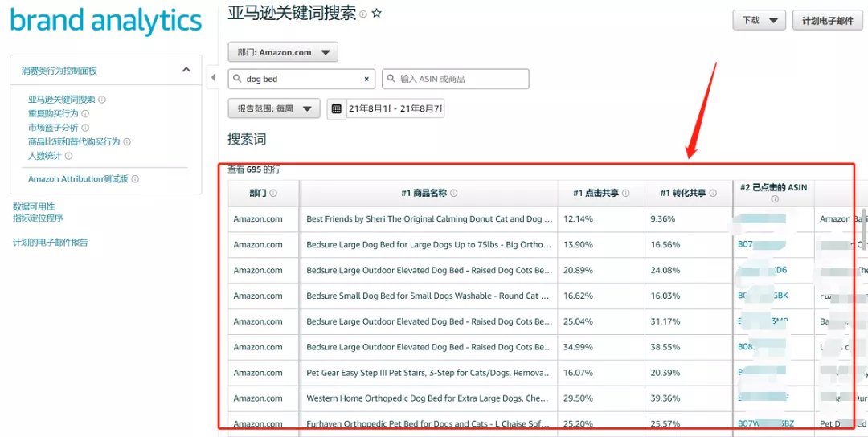This screenshot has width=868, height=437.
Task: Click the 部门 column header
Action: pos(264,193)
